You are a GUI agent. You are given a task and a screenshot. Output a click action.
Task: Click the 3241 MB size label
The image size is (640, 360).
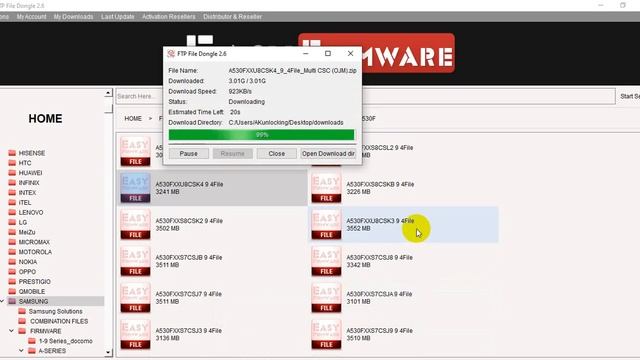click(x=167, y=191)
